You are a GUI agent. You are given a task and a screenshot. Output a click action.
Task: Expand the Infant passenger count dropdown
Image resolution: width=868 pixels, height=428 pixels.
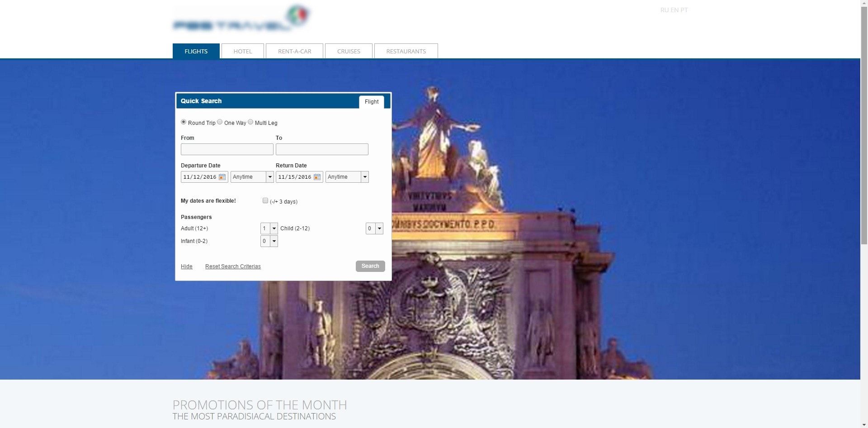(x=269, y=241)
